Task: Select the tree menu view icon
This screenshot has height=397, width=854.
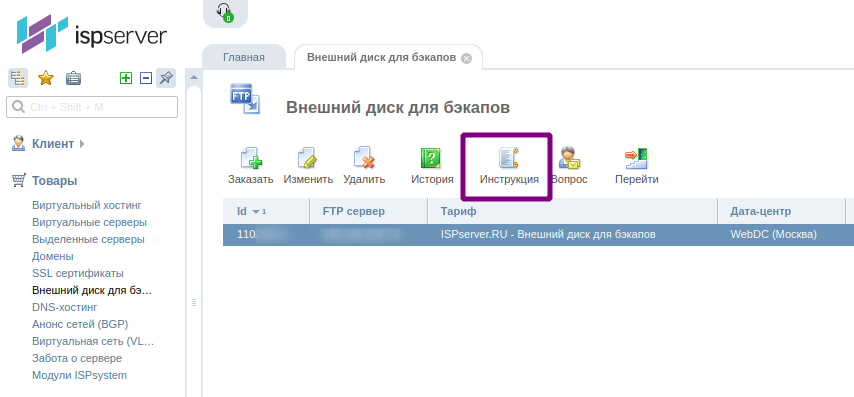Action: pyautogui.click(x=18, y=78)
